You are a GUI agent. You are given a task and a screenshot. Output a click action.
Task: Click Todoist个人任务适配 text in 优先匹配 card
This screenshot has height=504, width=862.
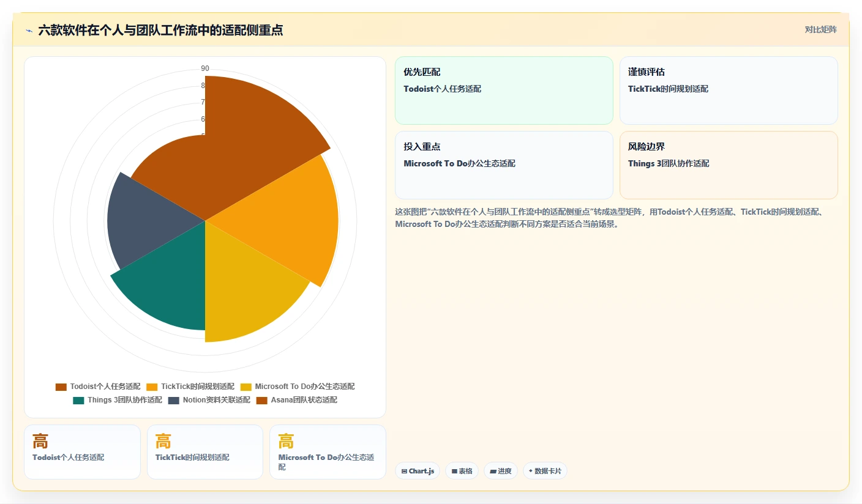[443, 89]
